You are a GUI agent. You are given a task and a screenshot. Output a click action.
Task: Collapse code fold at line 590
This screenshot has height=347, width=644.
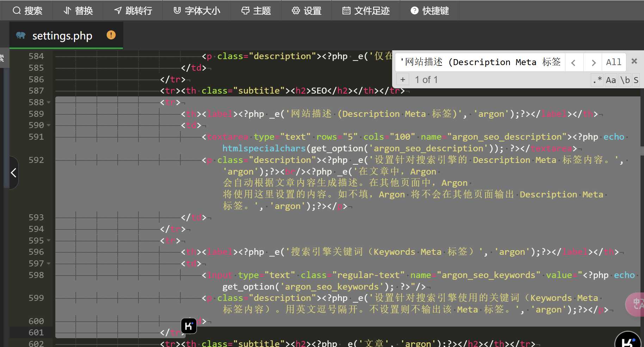[x=49, y=125]
